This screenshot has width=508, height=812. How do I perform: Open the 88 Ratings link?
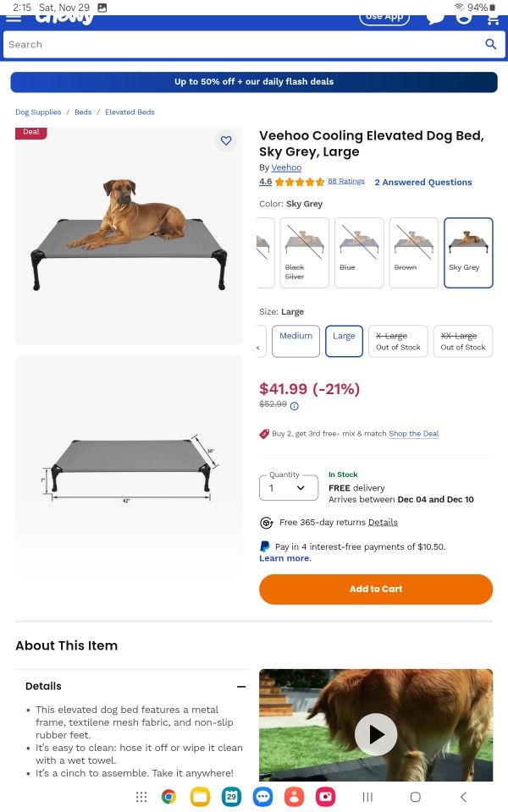click(346, 182)
